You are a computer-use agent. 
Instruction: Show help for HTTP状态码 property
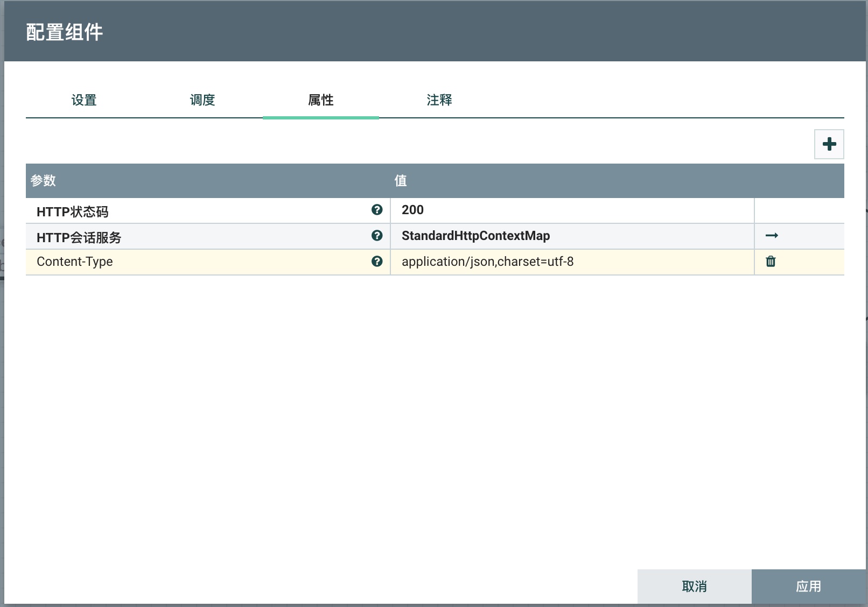(377, 210)
